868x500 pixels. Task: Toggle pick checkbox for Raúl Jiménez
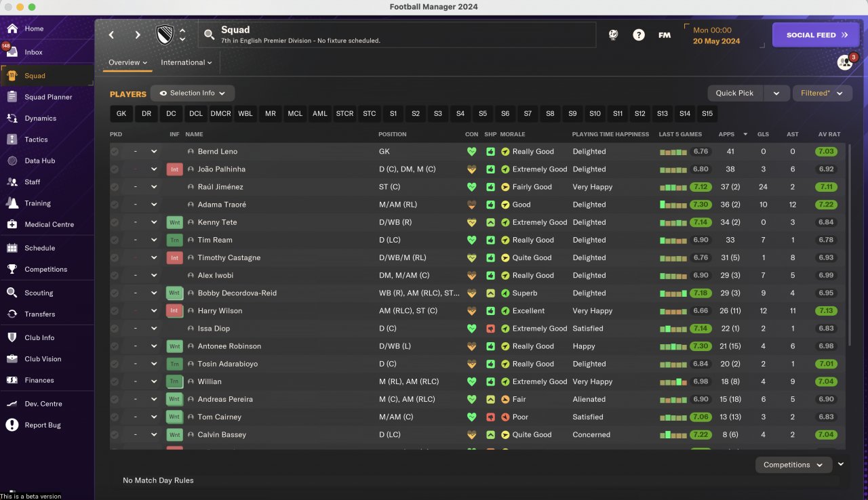115,187
